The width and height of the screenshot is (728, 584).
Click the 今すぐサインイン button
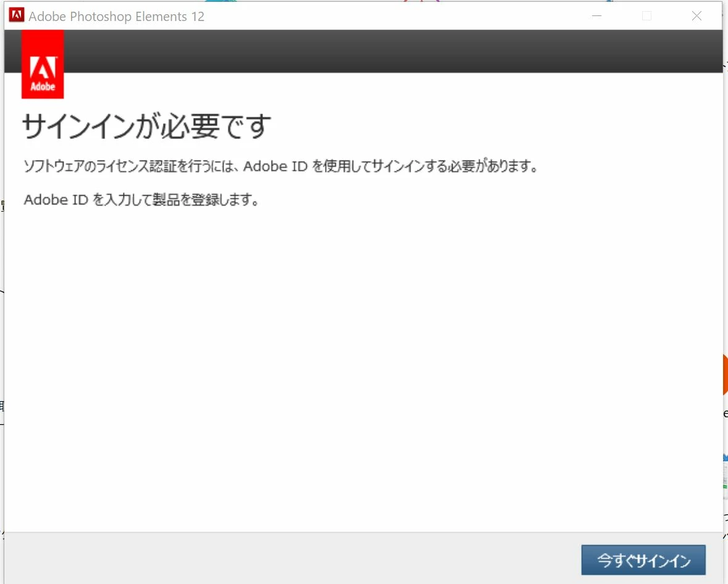point(643,560)
